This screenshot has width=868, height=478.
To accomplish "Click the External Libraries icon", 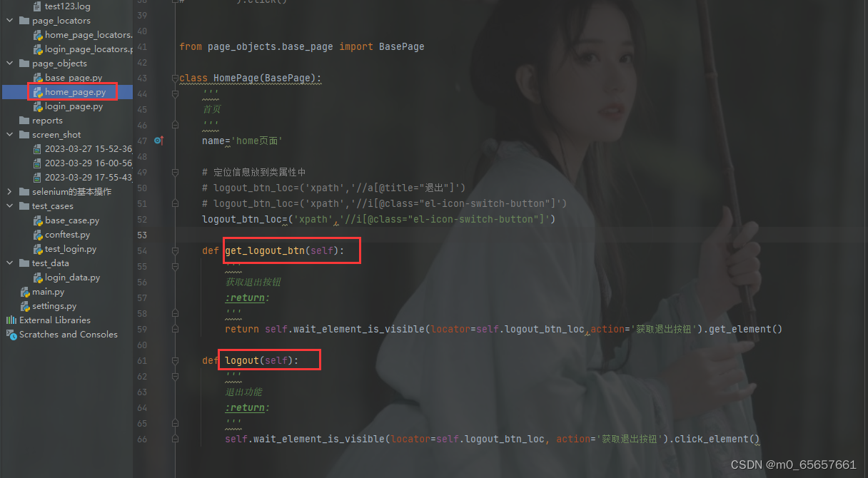I will tap(11, 320).
